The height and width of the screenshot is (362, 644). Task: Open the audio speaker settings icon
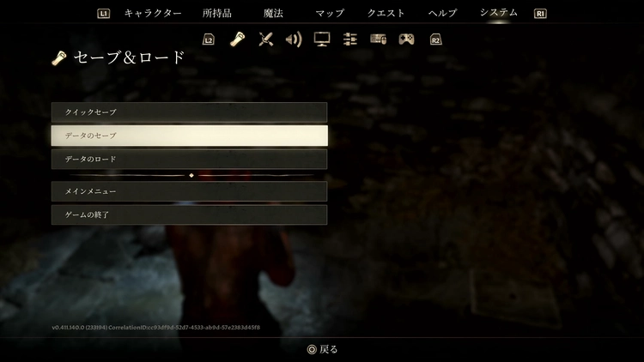point(294,39)
